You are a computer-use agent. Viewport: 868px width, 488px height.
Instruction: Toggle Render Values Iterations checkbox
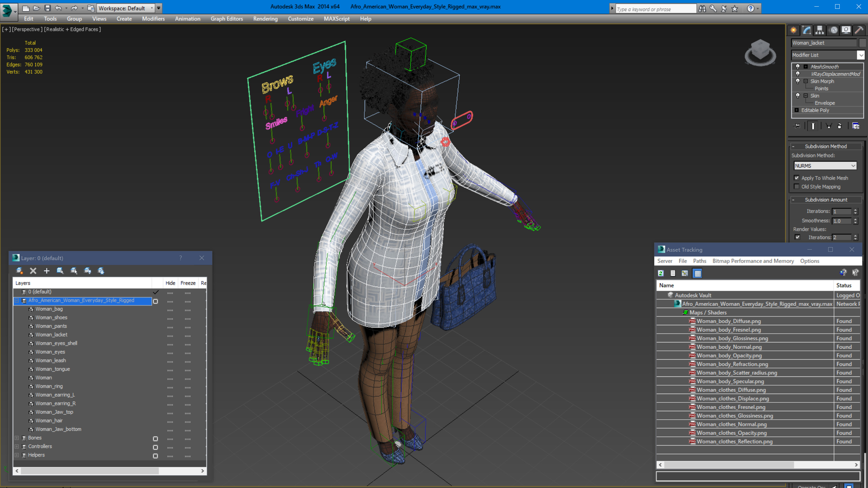coord(797,237)
